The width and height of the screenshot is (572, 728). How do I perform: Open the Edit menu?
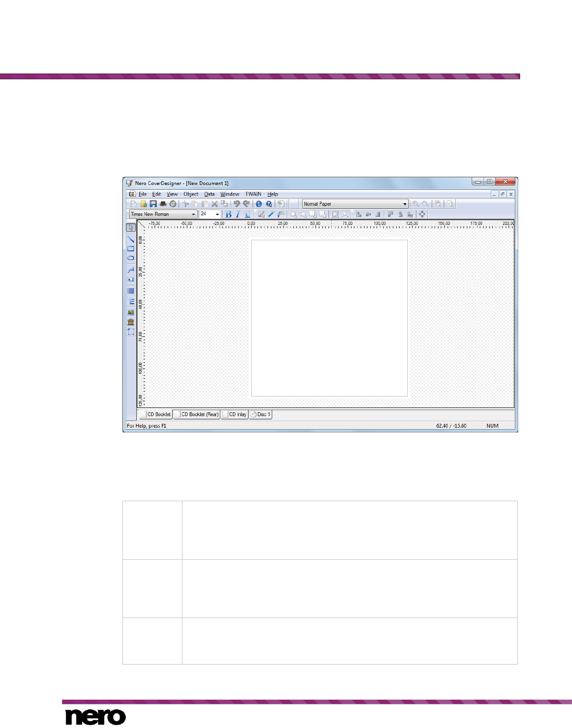point(157,194)
